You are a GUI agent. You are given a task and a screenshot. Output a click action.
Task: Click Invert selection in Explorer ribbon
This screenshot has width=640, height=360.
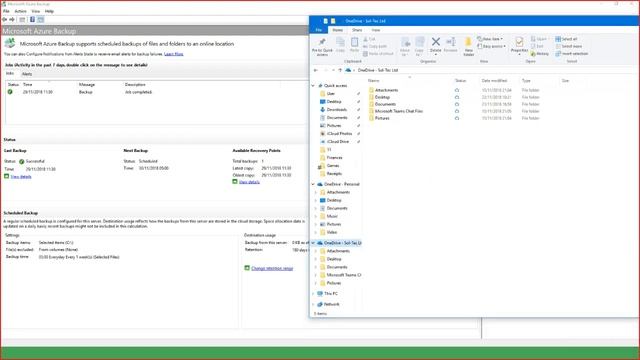click(571, 54)
